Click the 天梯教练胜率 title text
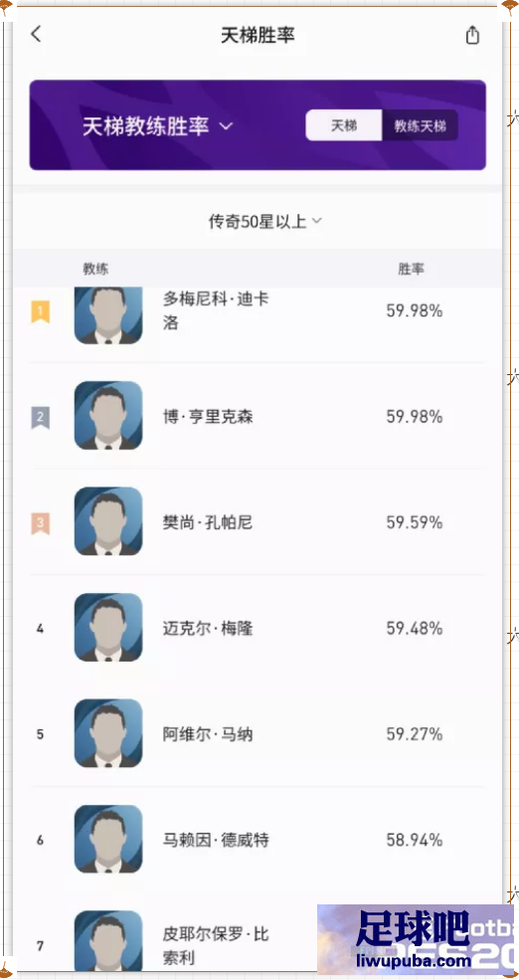The width and height of the screenshot is (519, 980). pos(145,125)
